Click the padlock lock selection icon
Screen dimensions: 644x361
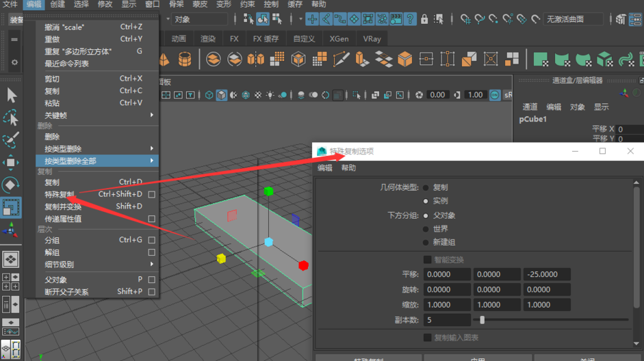pos(424,19)
